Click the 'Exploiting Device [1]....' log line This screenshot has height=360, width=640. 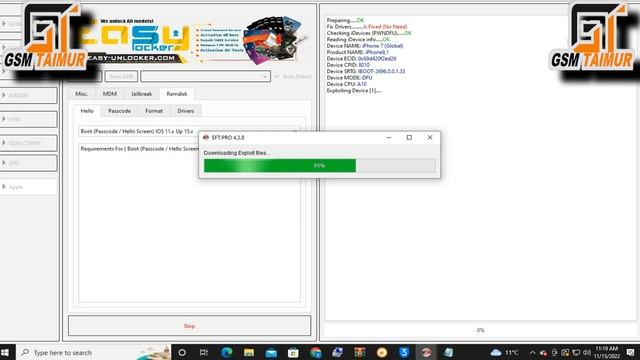pos(354,91)
